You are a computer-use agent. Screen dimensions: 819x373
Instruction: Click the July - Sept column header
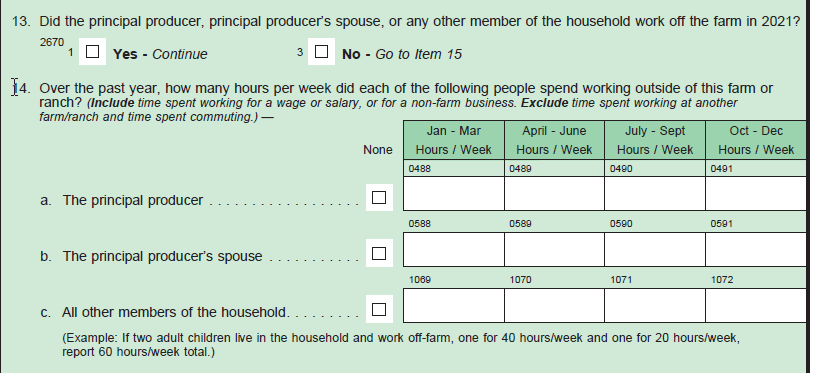[655, 140]
